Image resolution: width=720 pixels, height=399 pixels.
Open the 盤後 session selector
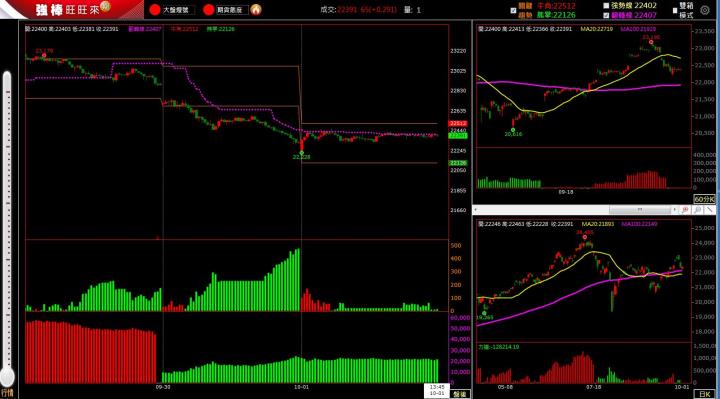click(x=460, y=394)
